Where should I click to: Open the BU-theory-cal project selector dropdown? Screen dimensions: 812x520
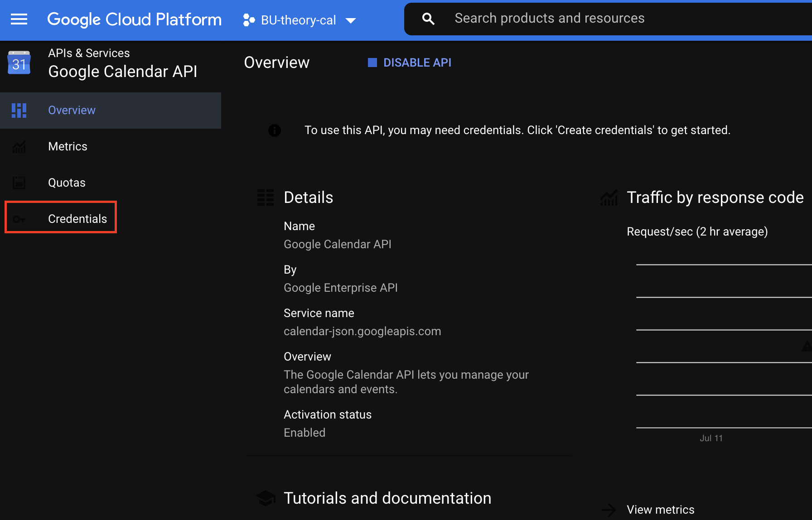coord(300,20)
